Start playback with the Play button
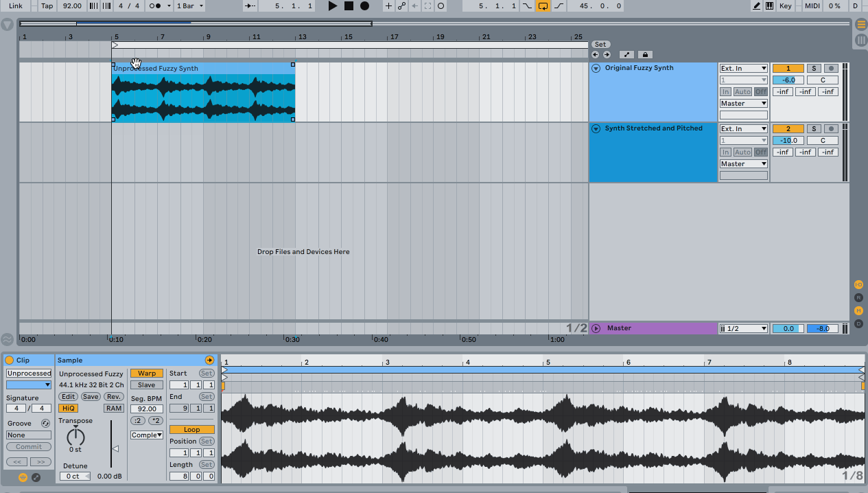Viewport: 868px width, 493px height. 333,5
